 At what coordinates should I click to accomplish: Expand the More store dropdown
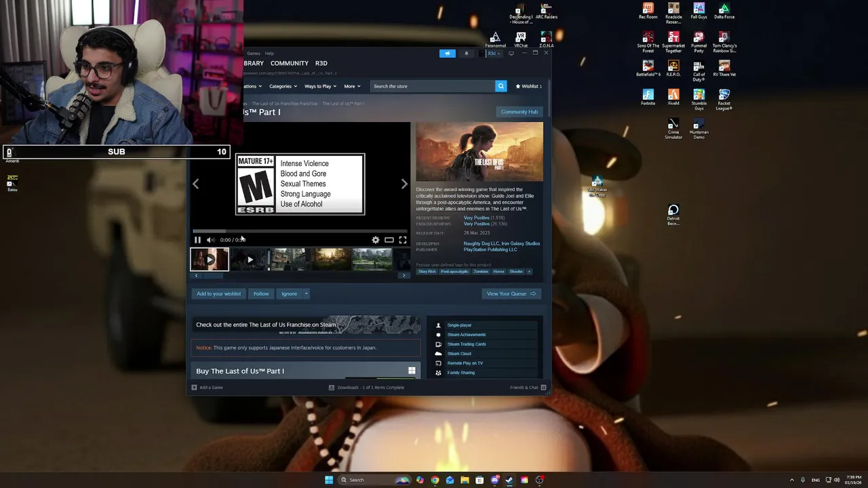tap(351, 86)
